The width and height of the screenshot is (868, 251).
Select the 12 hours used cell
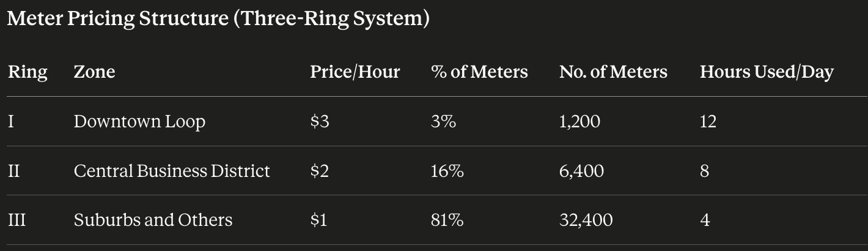click(708, 121)
